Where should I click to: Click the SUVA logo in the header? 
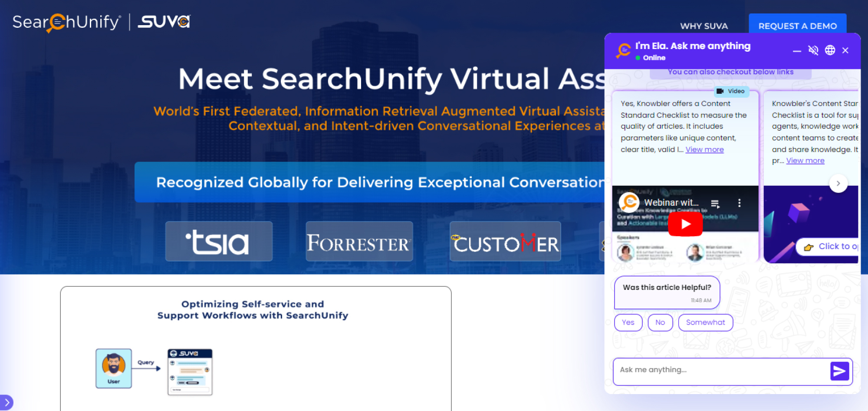click(164, 22)
